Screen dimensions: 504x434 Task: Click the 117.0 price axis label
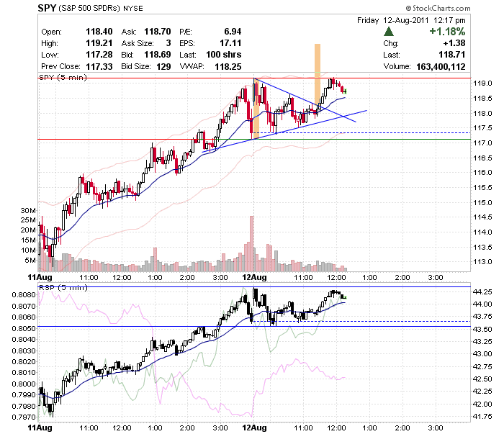[482, 143]
